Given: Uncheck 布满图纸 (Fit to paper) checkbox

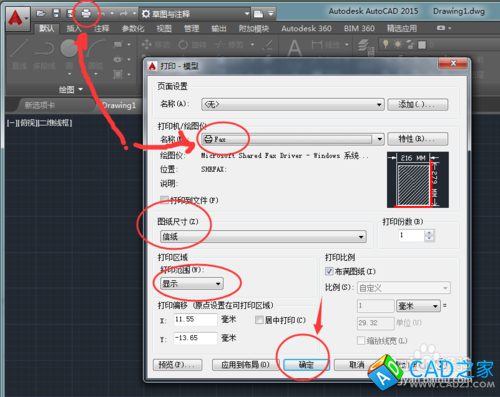Looking at the screenshot, I should tap(329, 271).
